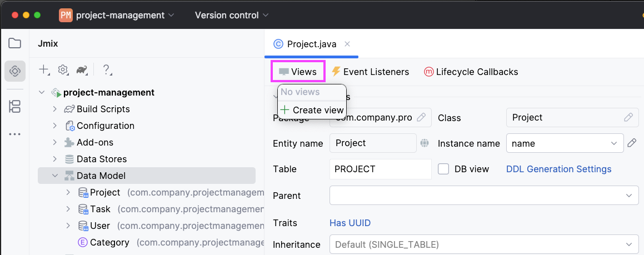Open the Jmix help question mark icon
This screenshot has width=644, height=255.
[107, 69]
